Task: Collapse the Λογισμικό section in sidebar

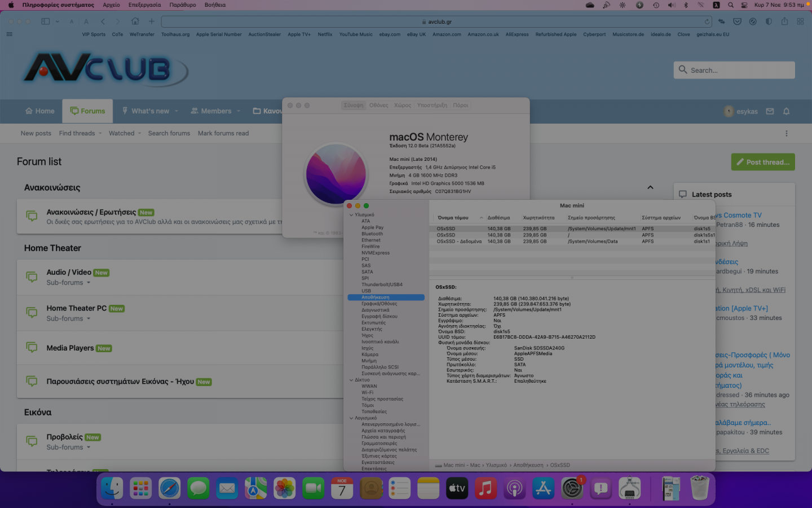Action: pyautogui.click(x=351, y=418)
